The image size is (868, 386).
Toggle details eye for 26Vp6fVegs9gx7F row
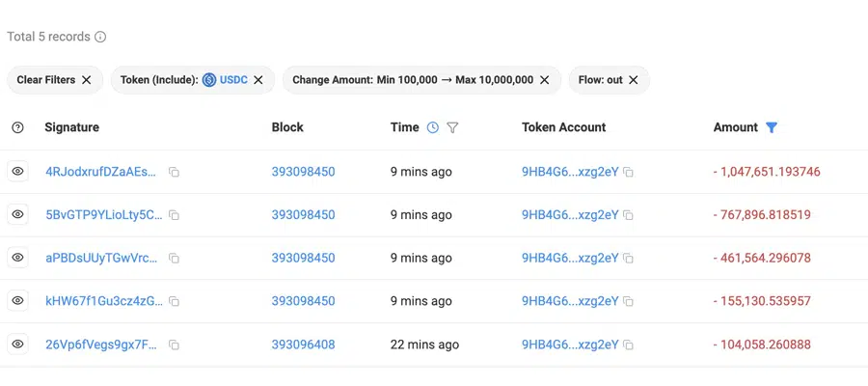point(17,345)
